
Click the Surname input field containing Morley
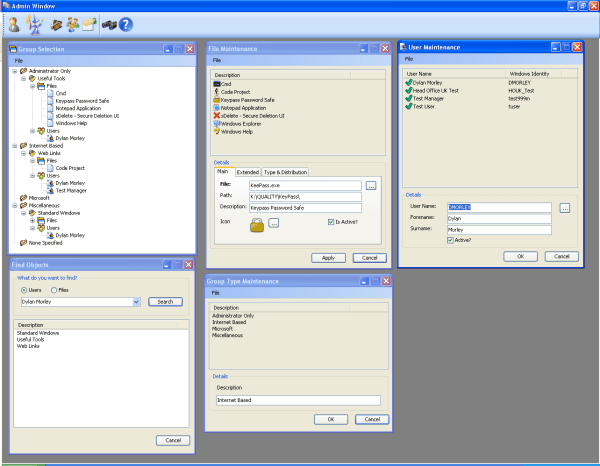tap(499, 229)
